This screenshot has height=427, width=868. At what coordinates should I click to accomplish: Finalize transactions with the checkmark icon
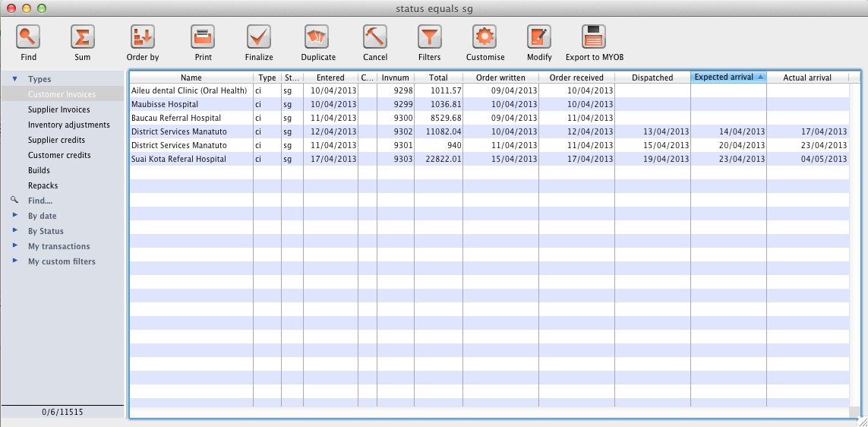pos(259,36)
